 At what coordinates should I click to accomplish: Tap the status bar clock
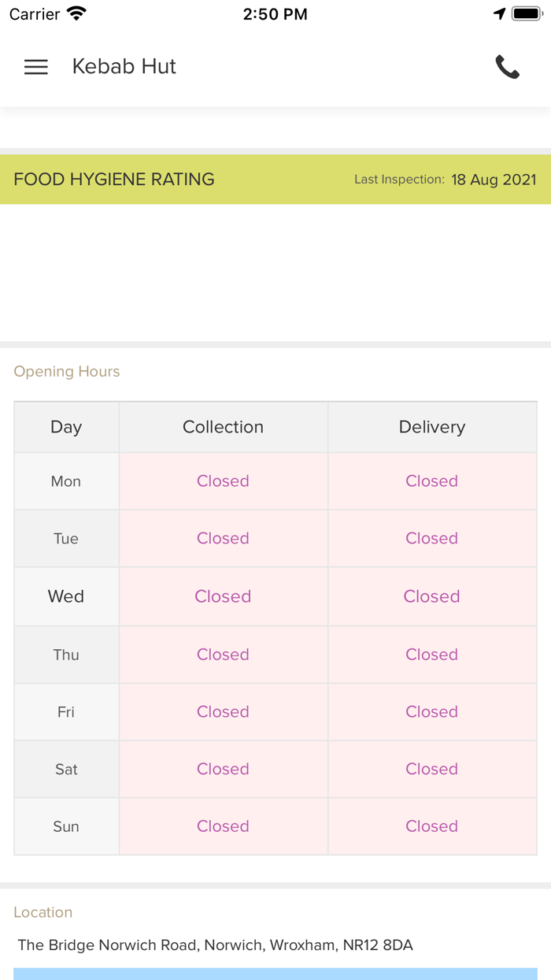[x=275, y=14]
